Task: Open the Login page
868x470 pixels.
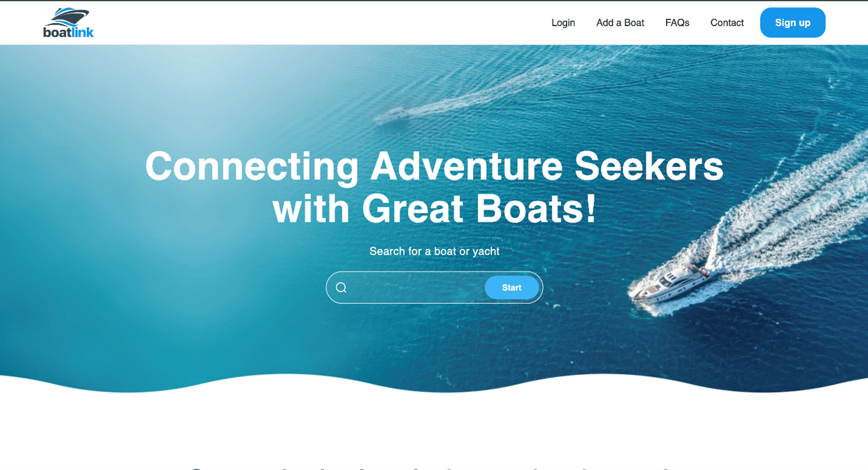Action: [563, 22]
